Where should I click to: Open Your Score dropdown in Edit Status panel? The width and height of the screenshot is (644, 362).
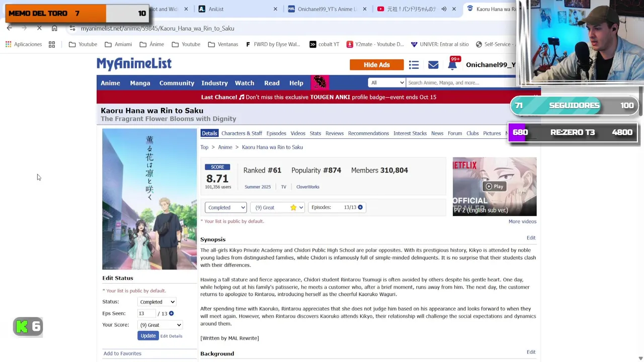[160, 325]
